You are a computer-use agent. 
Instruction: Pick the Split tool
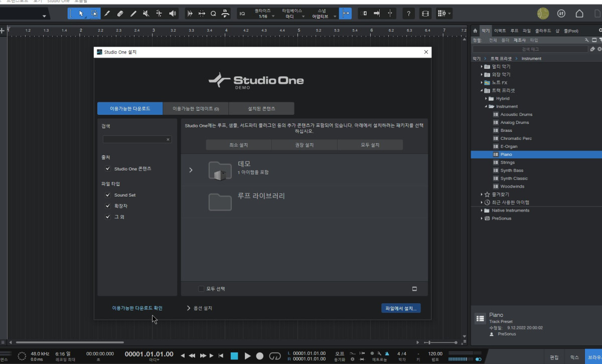point(107,14)
